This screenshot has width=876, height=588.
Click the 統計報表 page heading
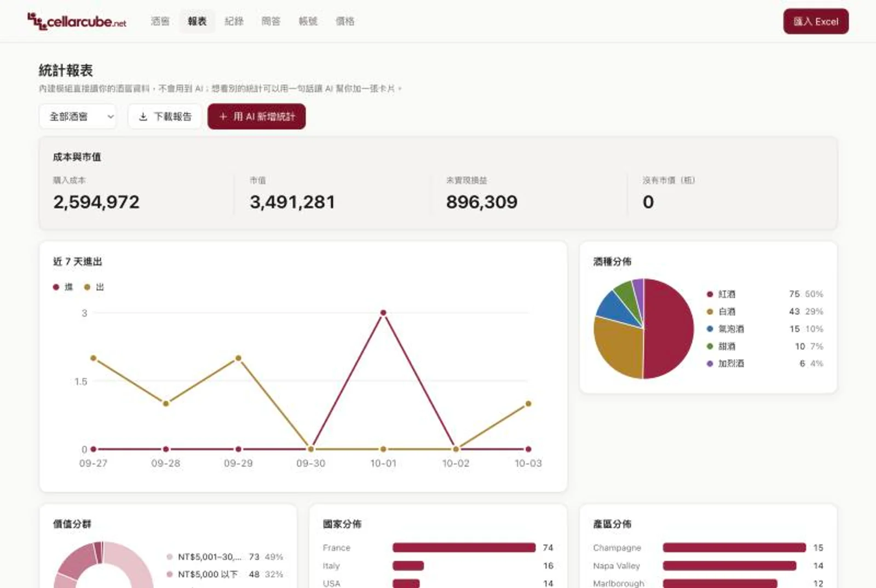[x=66, y=70]
